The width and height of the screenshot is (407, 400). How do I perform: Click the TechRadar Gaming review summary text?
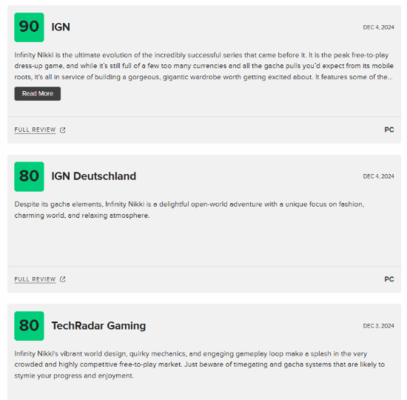tap(199, 364)
